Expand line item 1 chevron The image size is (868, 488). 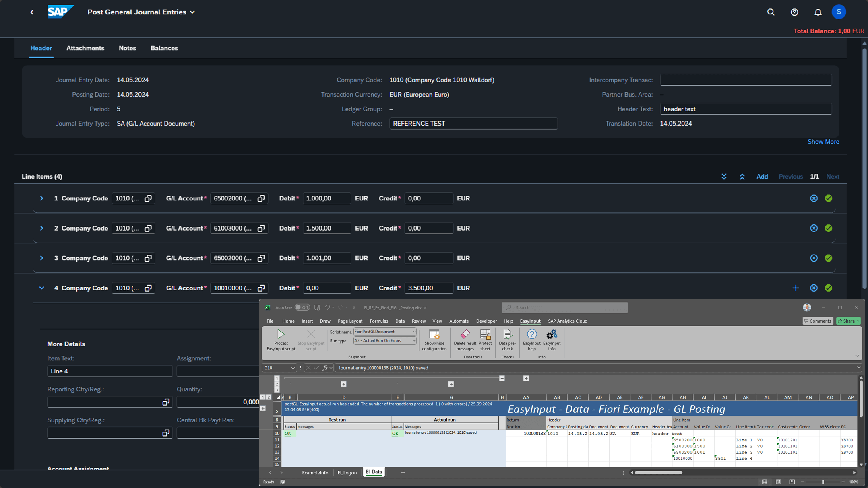(x=41, y=198)
